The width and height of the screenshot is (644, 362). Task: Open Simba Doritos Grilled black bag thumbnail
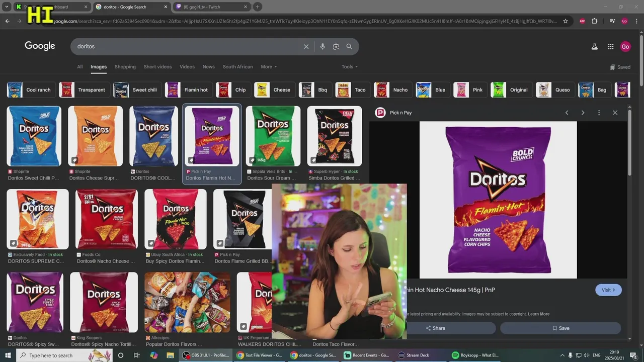point(335,136)
